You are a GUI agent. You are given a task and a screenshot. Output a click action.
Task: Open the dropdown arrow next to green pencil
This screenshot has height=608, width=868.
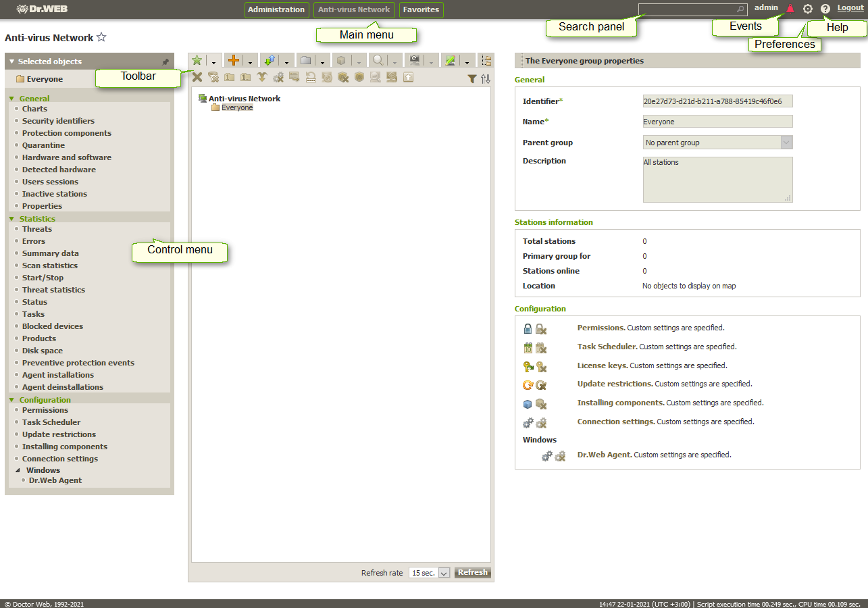click(467, 61)
